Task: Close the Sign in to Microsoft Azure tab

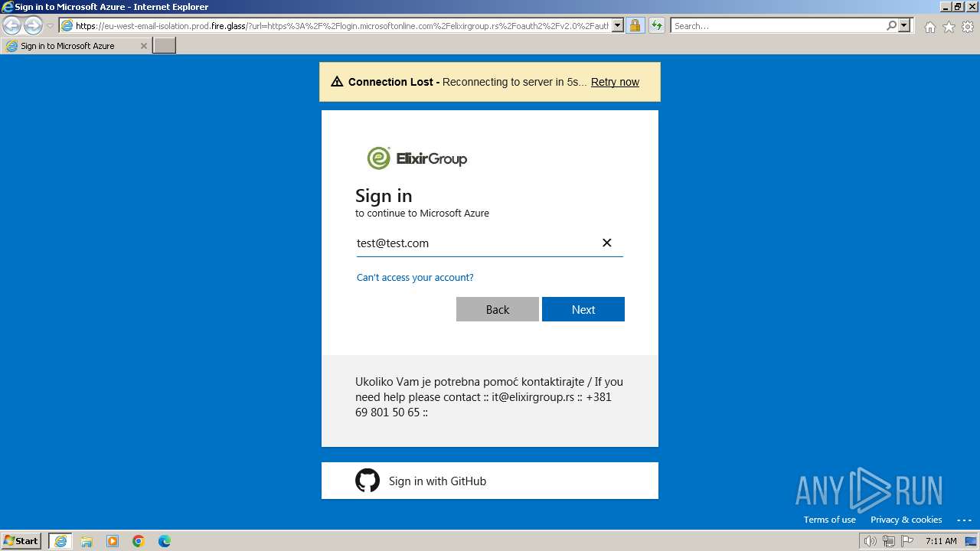Action: tap(143, 46)
